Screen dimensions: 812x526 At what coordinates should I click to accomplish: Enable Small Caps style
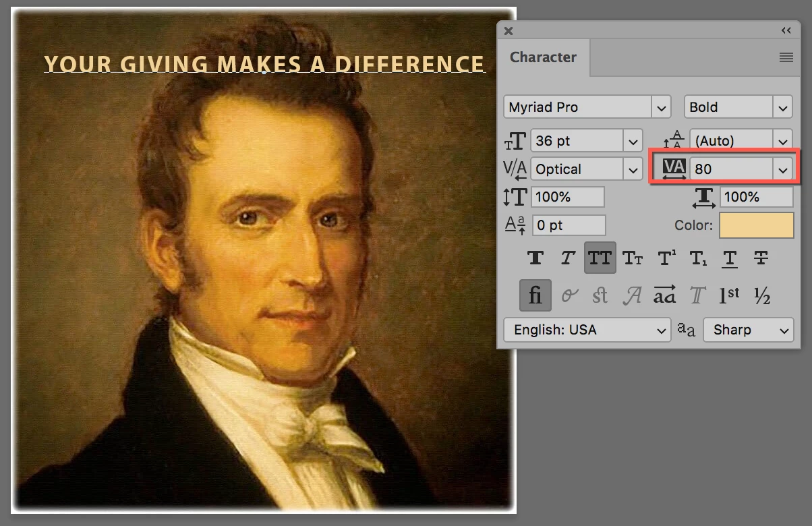[x=632, y=258]
